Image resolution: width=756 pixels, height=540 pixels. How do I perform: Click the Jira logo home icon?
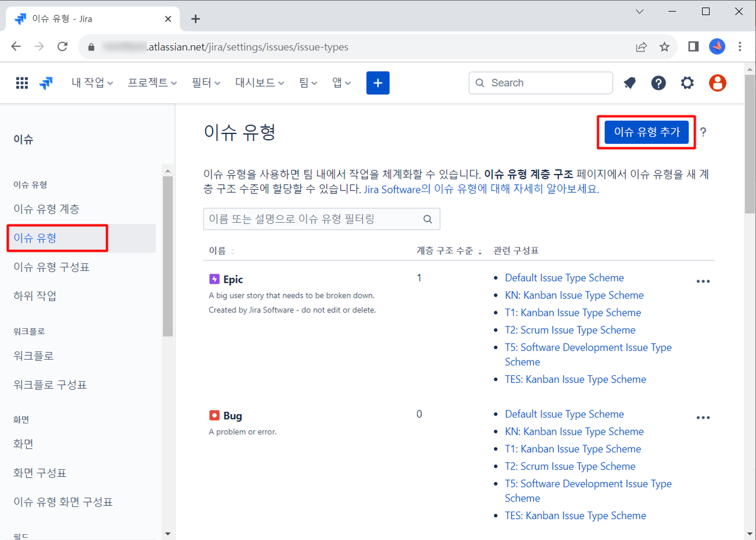[46, 83]
